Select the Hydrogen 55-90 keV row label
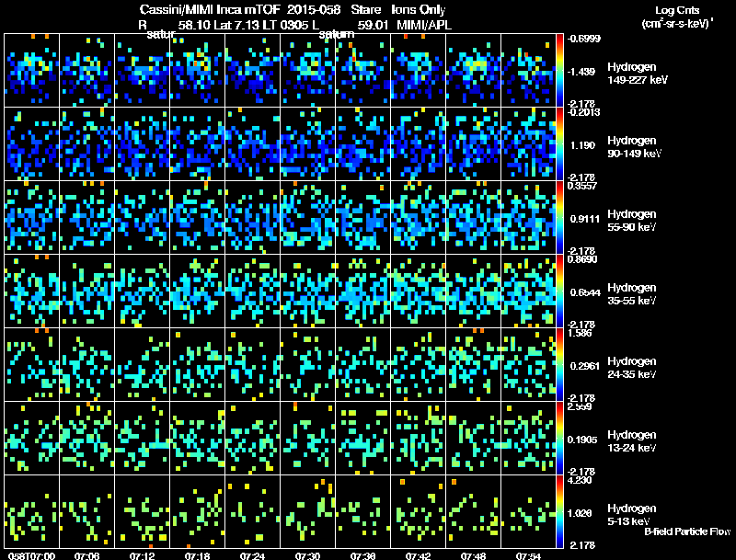736x560 pixels. pos(632,221)
